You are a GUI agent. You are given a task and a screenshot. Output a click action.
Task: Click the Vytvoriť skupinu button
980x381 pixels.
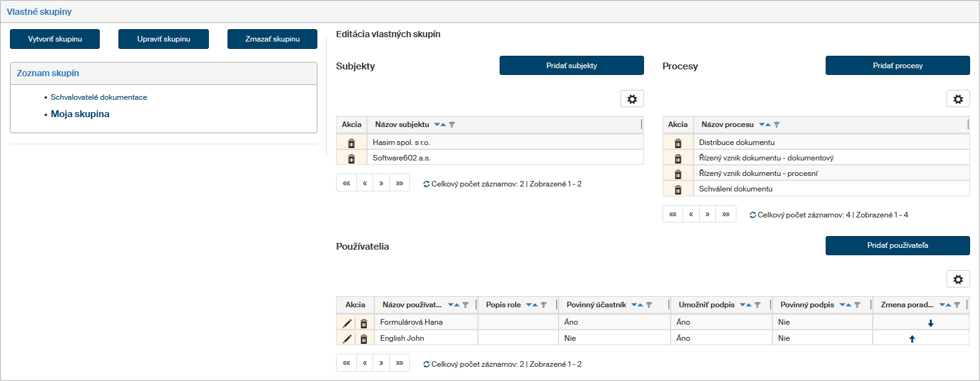click(x=55, y=39)
